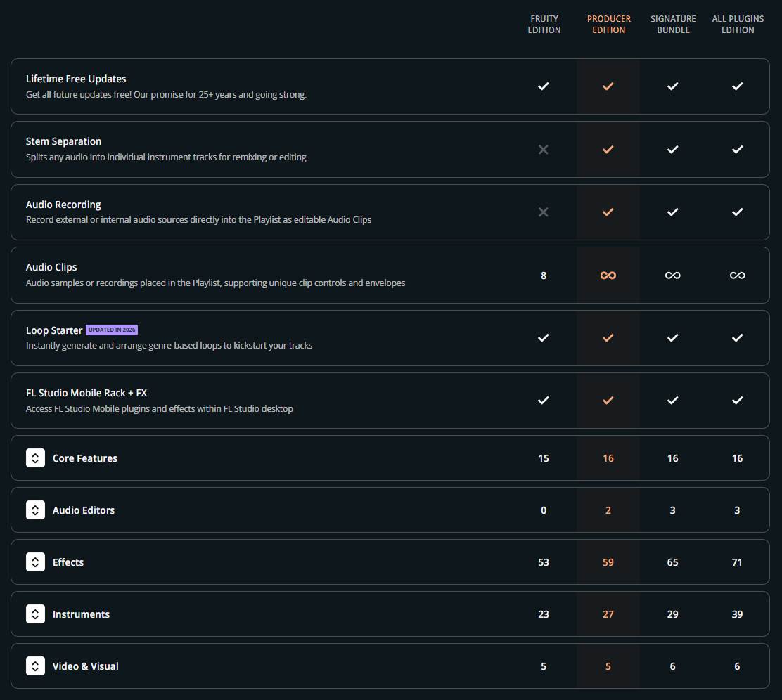The height and width of the screenshot is (700, 782).
Task: Click the Signature checkmark for Stem Separation
Action: 673,150
